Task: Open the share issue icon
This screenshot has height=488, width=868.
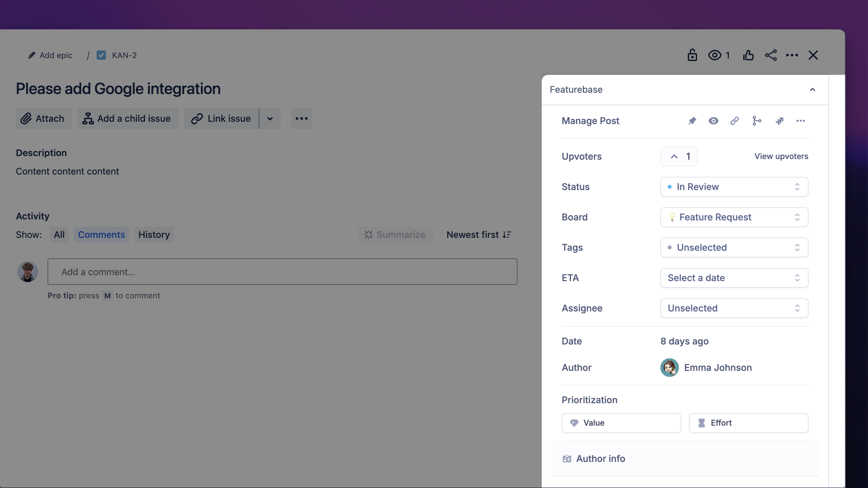Action: click(771, 55)
